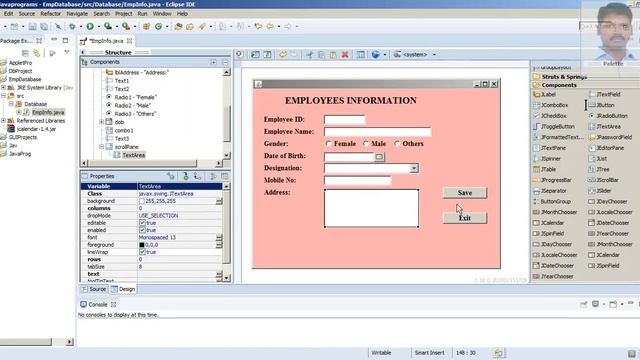Toggle the enabled property checkbox
Image resolution: width=640 pixels, height=360 pixels.
click(x=142, y=230)
